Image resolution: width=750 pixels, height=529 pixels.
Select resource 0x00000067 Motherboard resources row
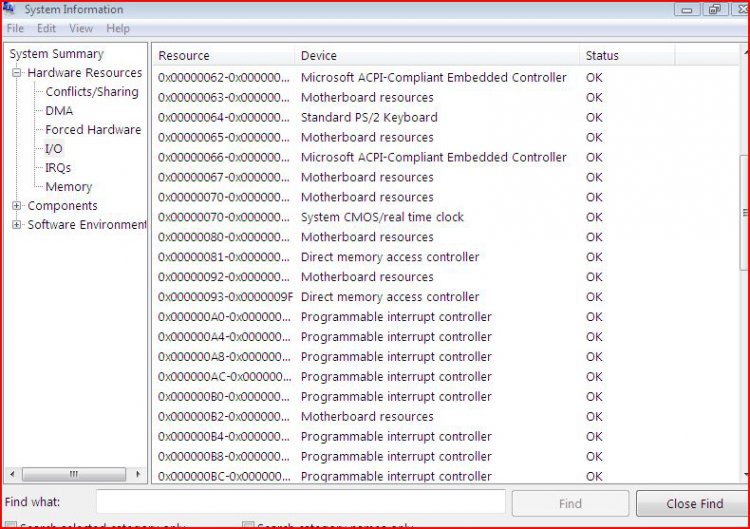coord(380,177)
